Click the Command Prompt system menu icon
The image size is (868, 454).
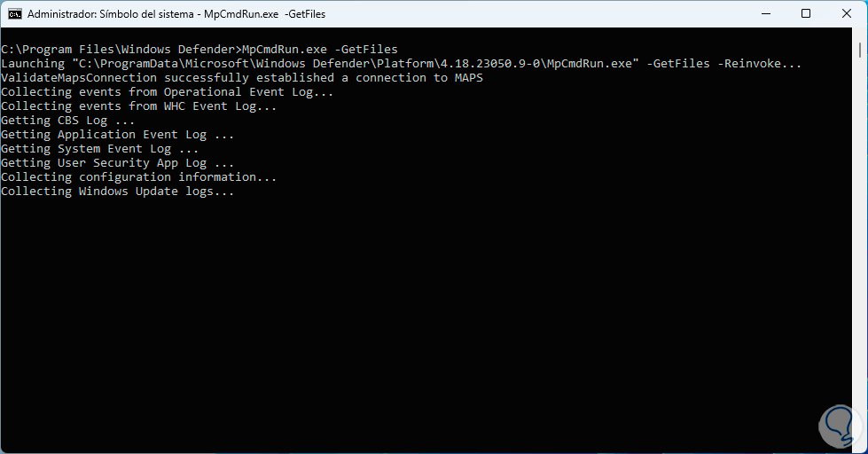point(14,14)
